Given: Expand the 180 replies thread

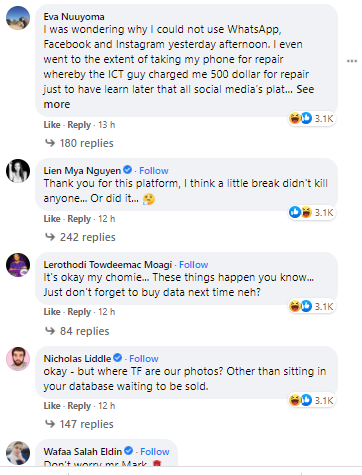Looking at the screenshot, I should click(x=79, y=143).
